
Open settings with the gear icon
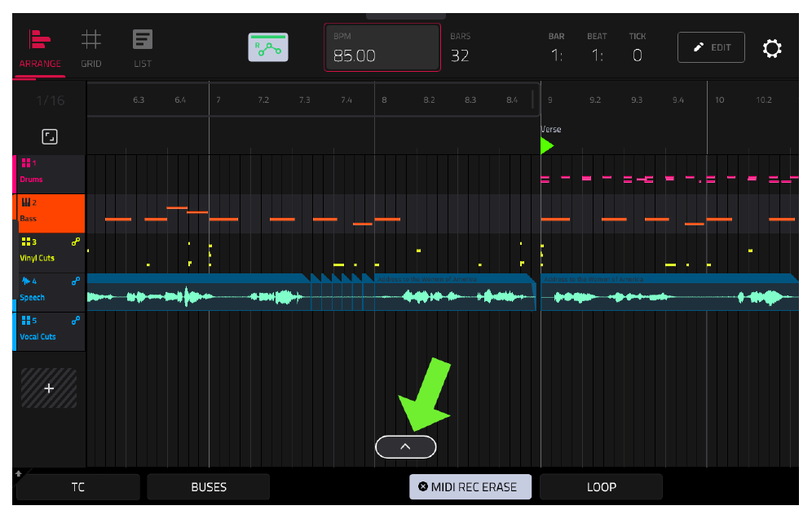coord(771,48)
